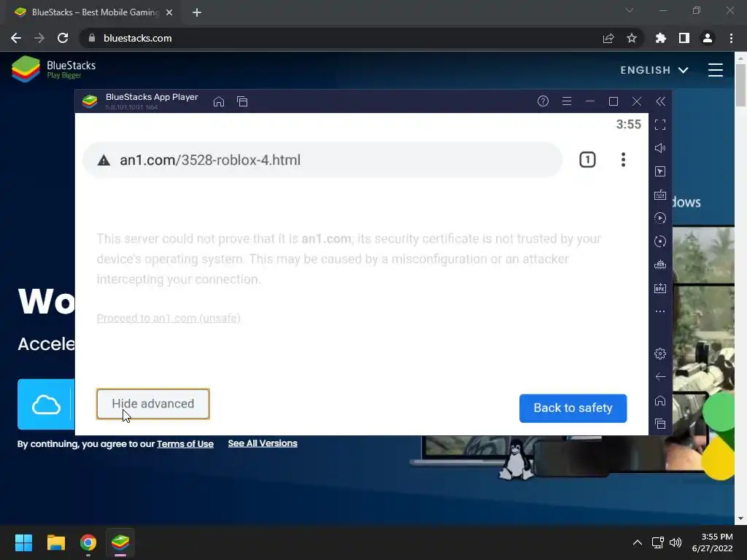Open emulator browser three-dot menu
The width and height of the screenshot is (747, 560).
(623, 160)
